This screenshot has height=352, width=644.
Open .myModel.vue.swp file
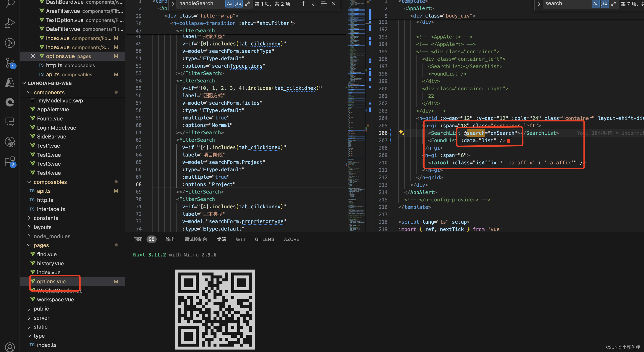pyautogui.click(x=72, y=100)
